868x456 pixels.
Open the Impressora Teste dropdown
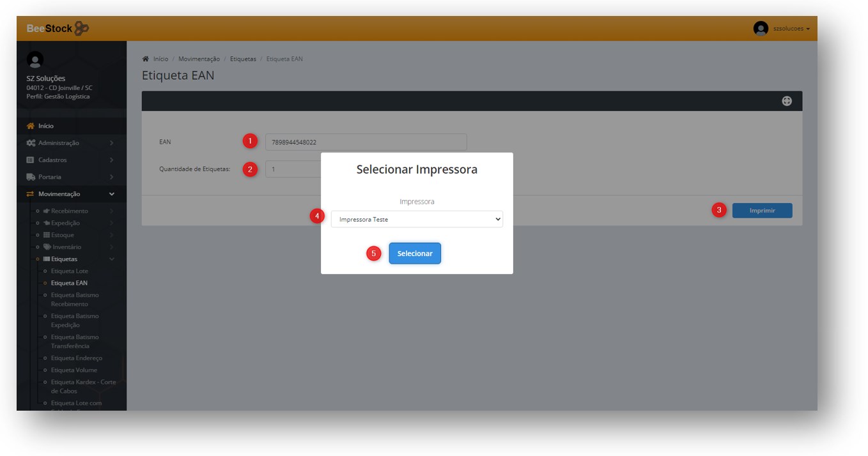pyautogui.click(x=417, y=219)
